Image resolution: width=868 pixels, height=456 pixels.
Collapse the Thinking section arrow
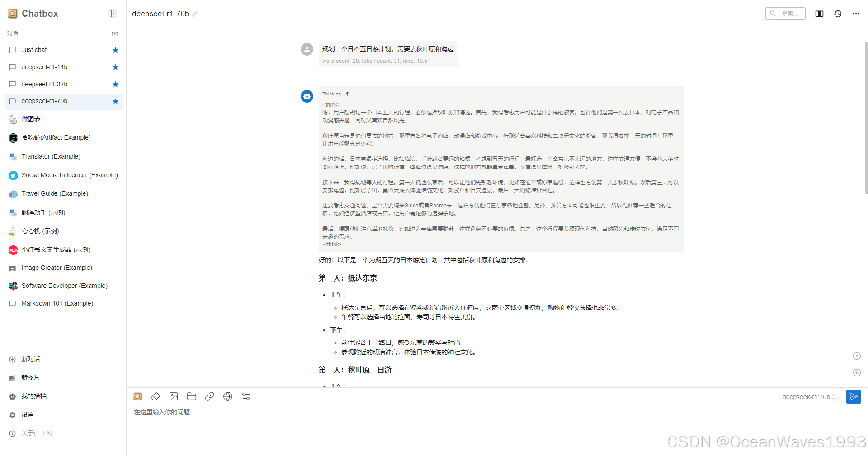[348, 94]
